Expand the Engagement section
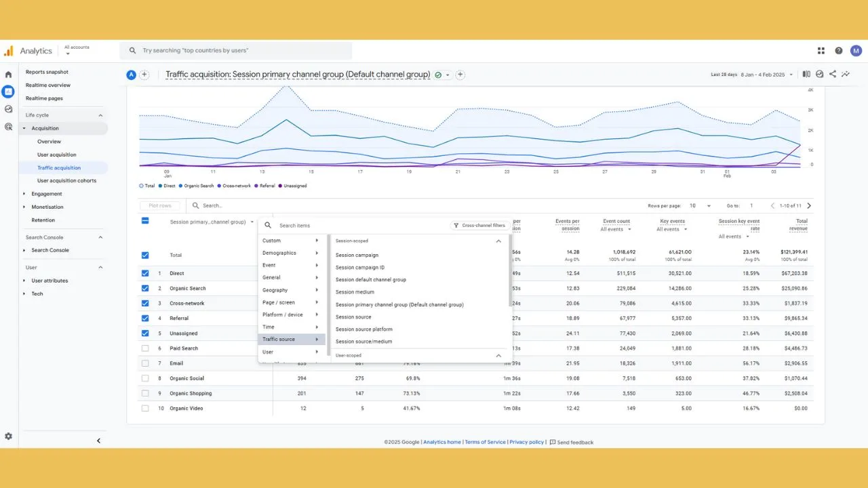The width and height of the screenshot is (868, 488). [24, 194]
